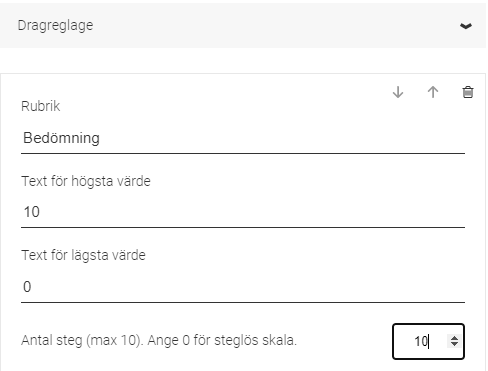The height and width of the screenshot is (371, 488).
Task: Focus the Rubrik field containing Bedömning
Action: point(243,138)
